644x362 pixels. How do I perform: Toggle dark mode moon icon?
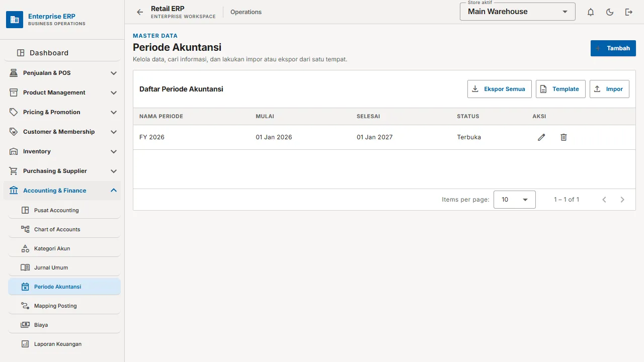click(x=610, y=12)
